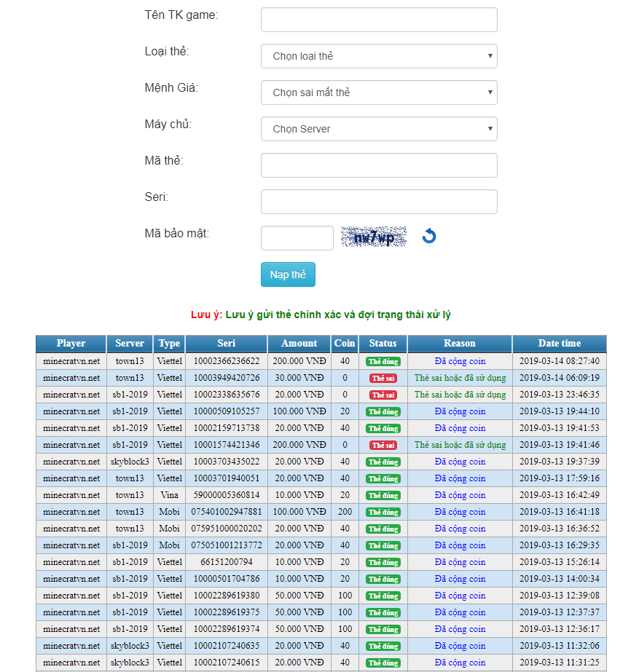Click Thẻ sai badge dated 2019-03-13 19:41:46
Image resolution: width=631 pixels, height=672 pixels.
click(383, 446)
